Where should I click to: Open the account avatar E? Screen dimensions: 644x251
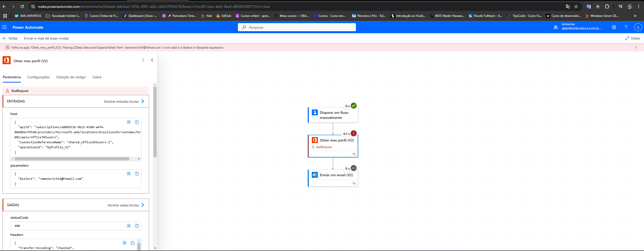(x=638, y=27)
